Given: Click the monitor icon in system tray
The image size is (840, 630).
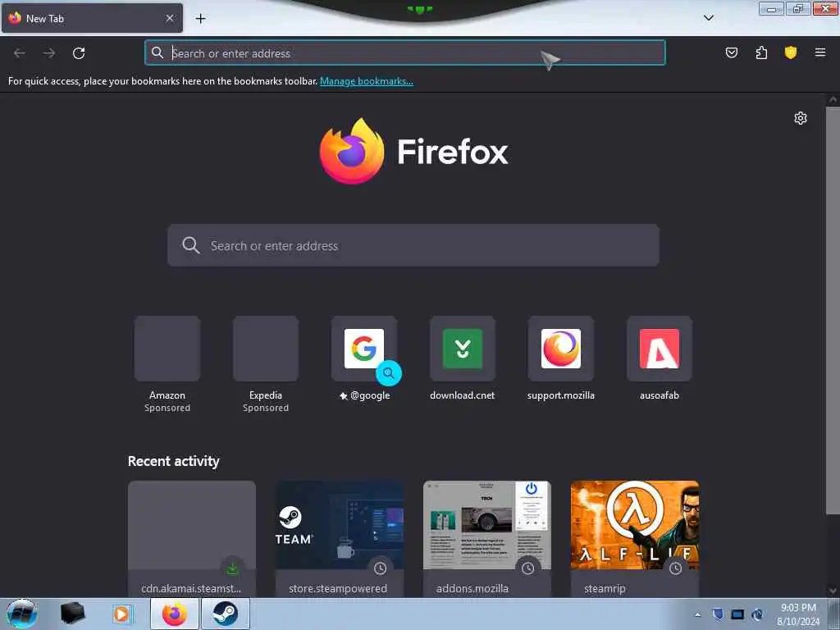Looking at the screenshot, I should [737, 614].
